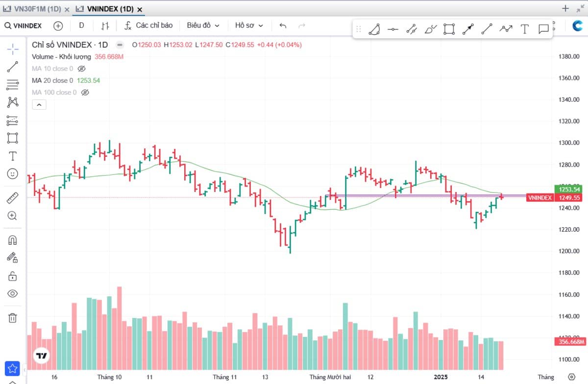588x384 pixels.
Task: Toggle lock all drawing tools
Action: pyautogui.click(x=13, y=276)
